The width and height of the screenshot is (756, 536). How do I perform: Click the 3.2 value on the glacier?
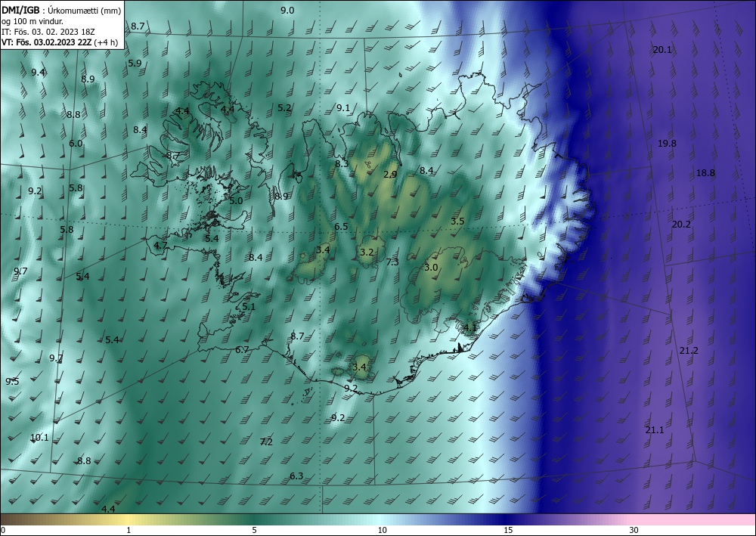tap(367, 252)
